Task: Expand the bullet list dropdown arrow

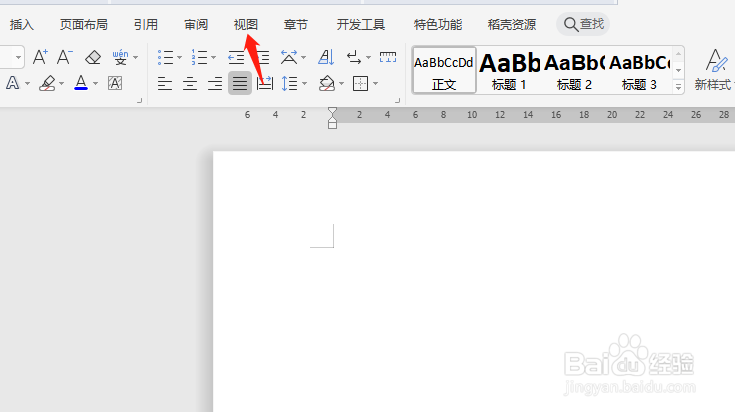Action: click(179, 58)
